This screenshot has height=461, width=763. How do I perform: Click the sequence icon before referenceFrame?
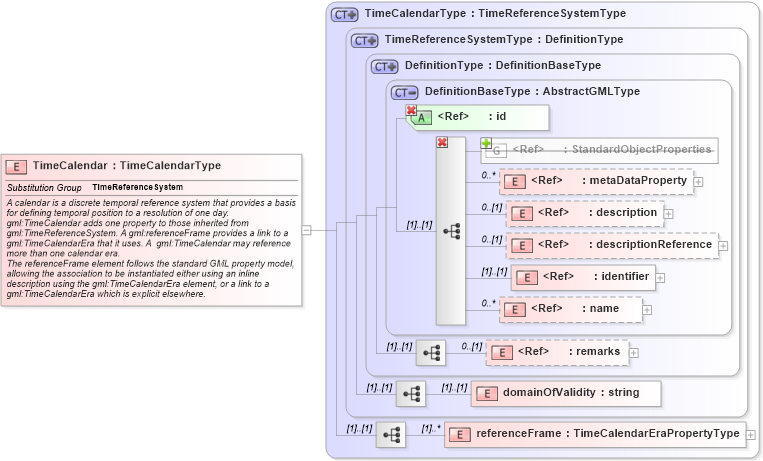[391, 435]
